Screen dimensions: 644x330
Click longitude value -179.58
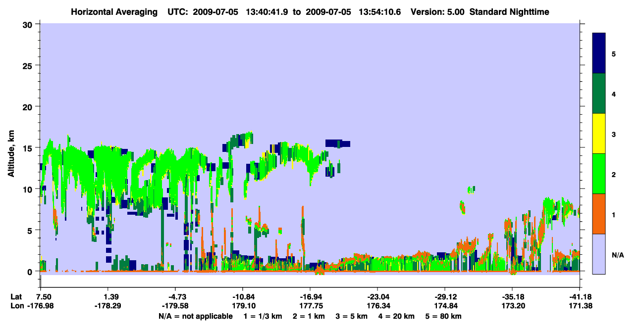(175, 306)
